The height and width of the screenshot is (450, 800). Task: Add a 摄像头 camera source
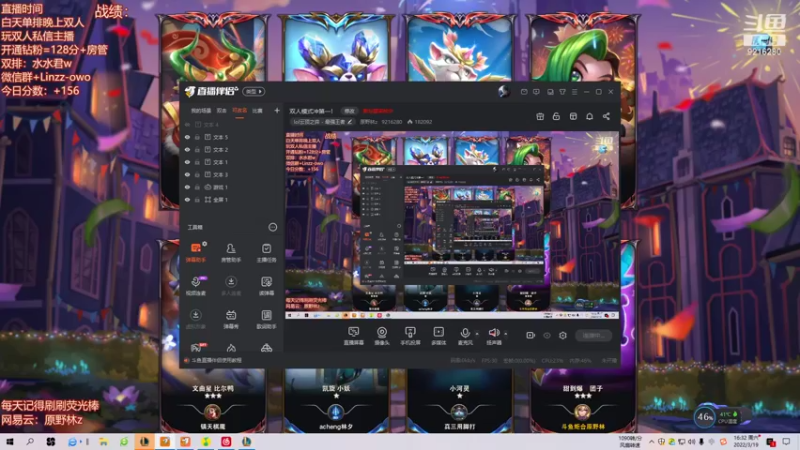382,336
